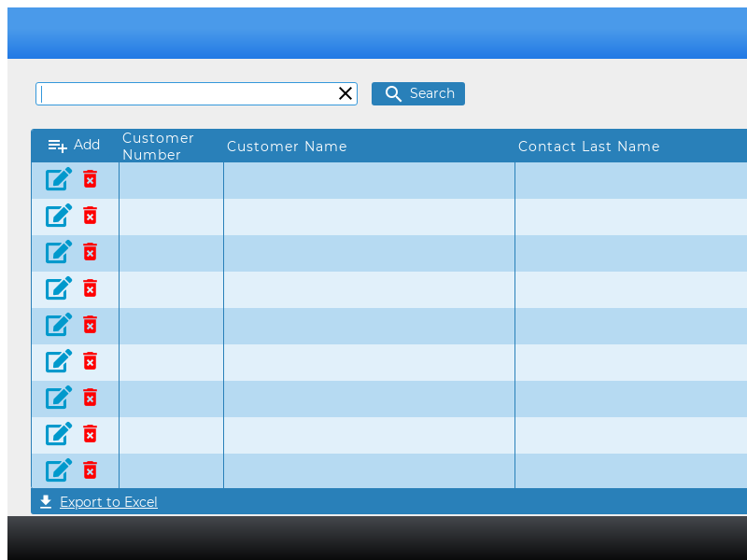The width and height of the screenshot is (747, 560).
Task: Sort by Customer Number column header
Action: 159,147
